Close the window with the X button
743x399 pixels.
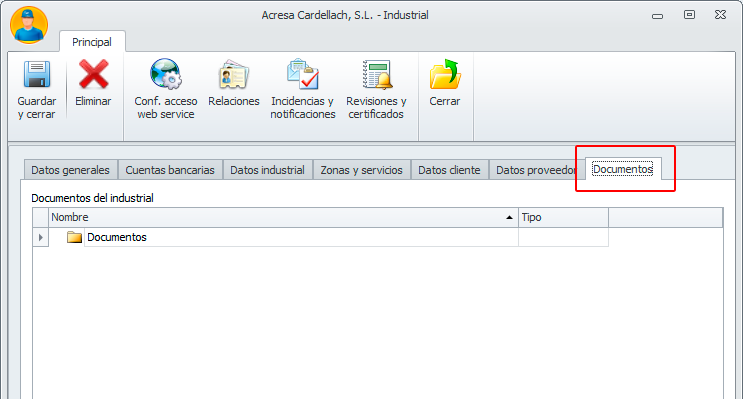720,15
